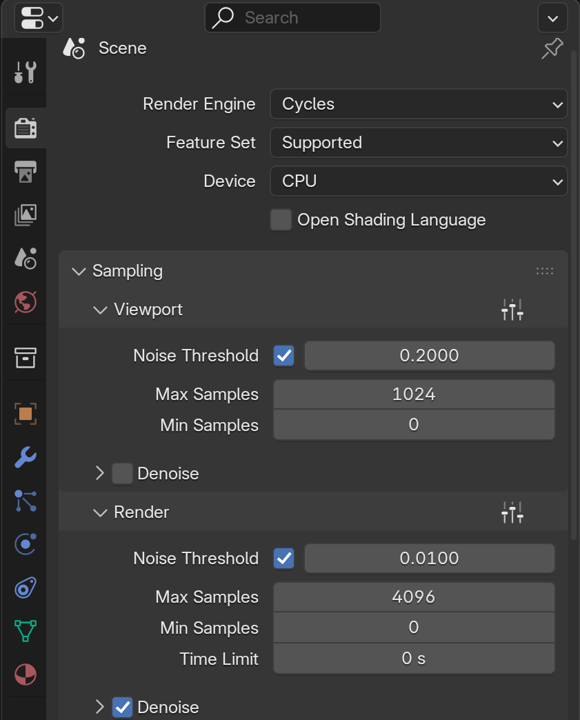
Task: Open the editor type selector
Action: click(38, 18)
